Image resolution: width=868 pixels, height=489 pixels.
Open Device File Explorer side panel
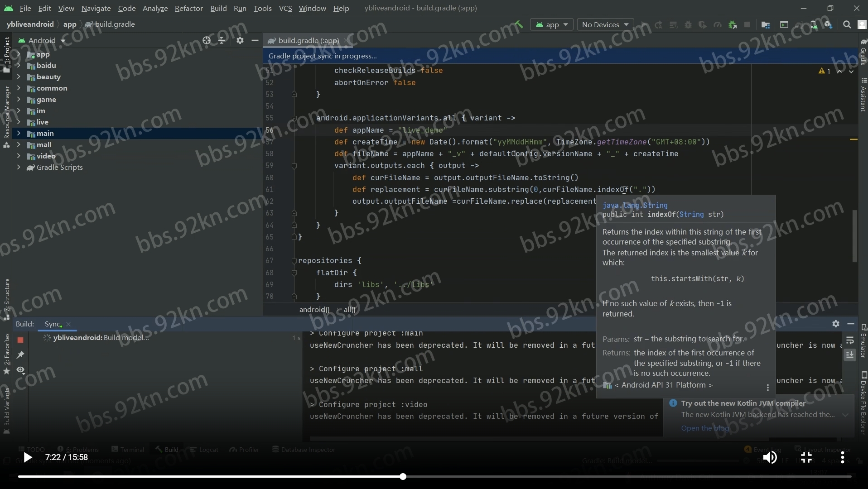pyautogui.click(x=863, y=403)
